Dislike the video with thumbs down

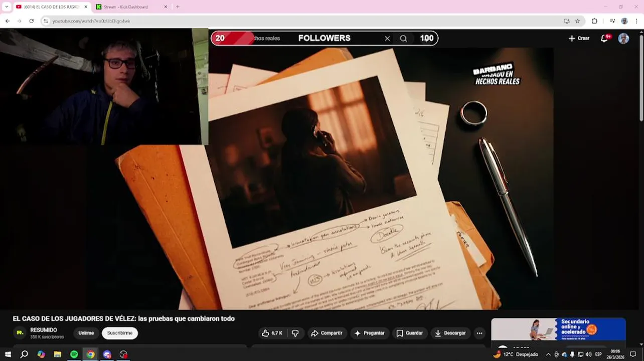(295, 333)
